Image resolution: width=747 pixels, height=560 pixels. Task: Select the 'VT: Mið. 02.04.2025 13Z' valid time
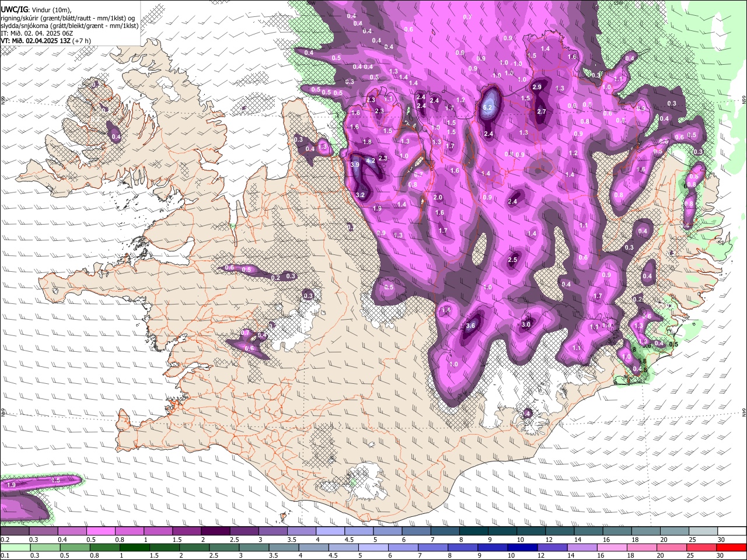pyautogui.click(x=36, y=41)
